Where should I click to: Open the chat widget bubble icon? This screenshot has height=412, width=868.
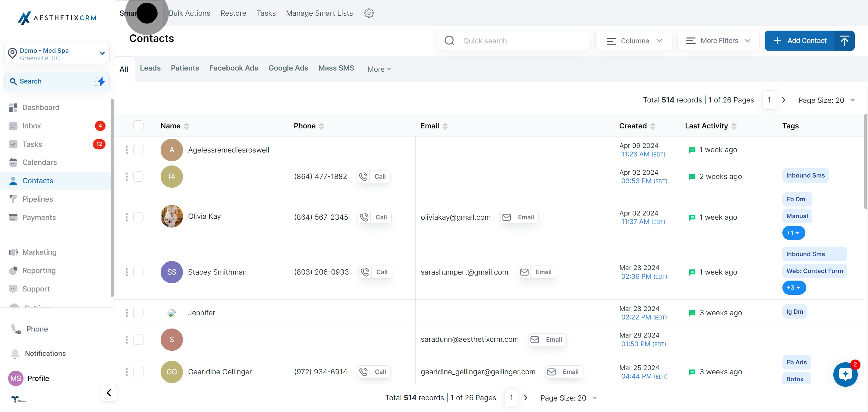click(x=845, y=374)
